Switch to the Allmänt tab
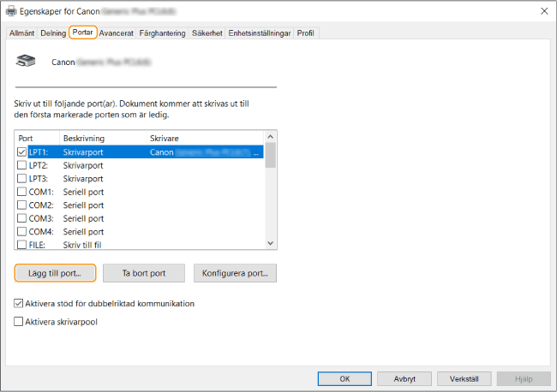 pos(22,33)
